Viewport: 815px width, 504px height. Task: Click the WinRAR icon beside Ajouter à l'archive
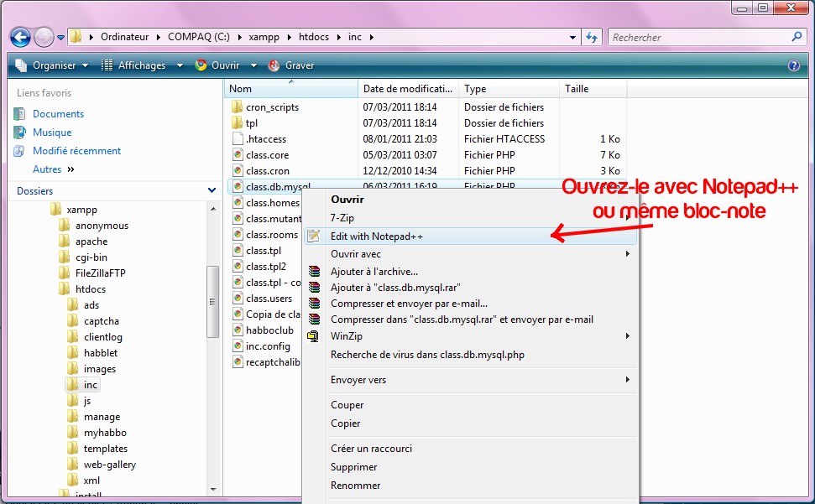click(x=314, y=272)
